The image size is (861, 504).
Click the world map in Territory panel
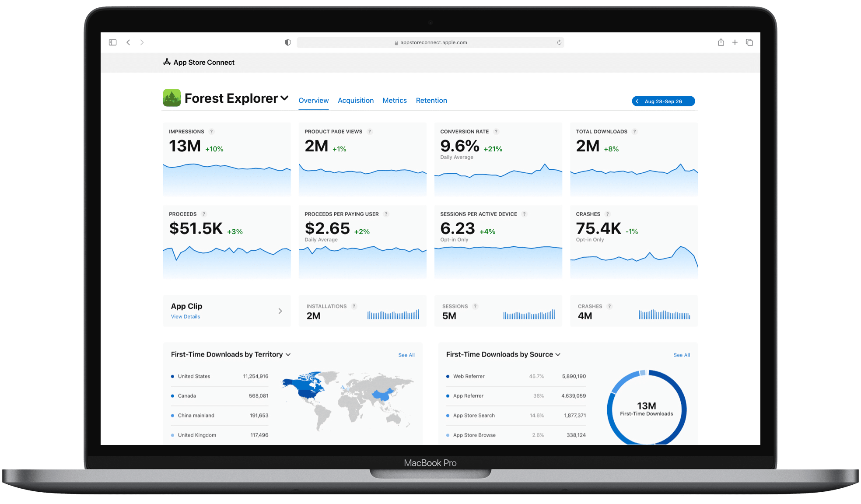point(347,401)
